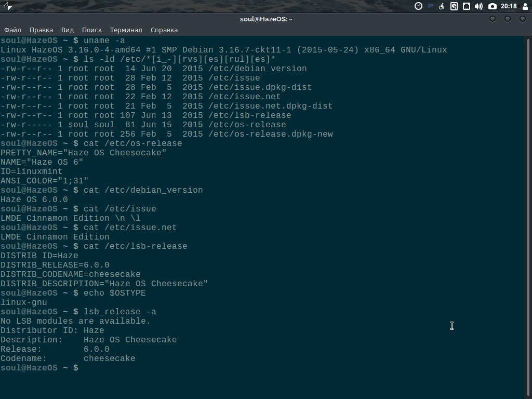
Task: Click the 'Release: 6.0.0' line
Action: tap(55, 349)
